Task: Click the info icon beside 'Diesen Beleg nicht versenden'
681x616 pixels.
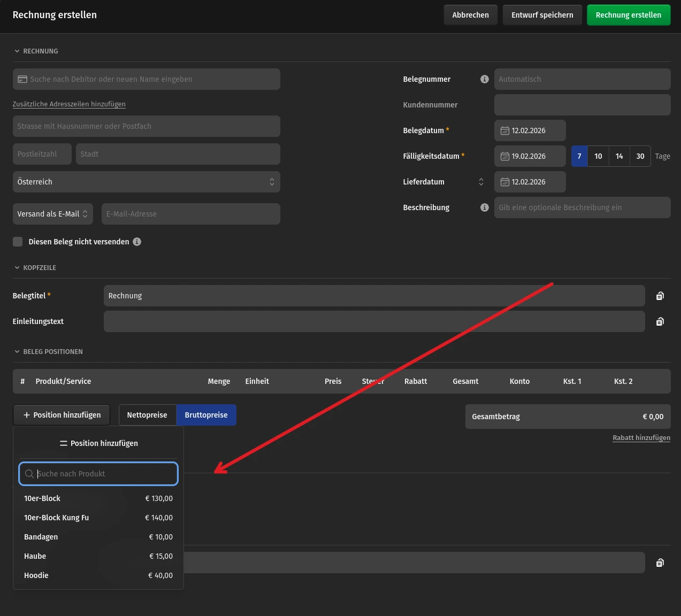Action: (137, 242)
